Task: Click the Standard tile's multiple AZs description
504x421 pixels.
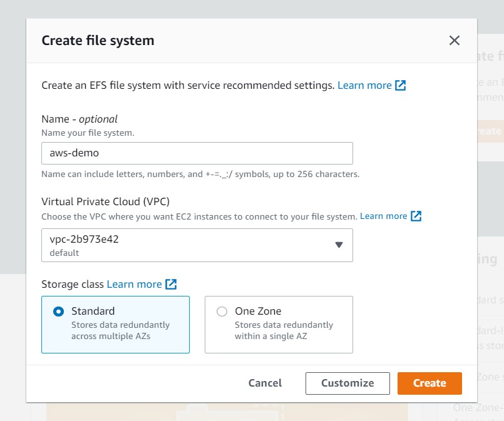Action: tap(120, 330)
